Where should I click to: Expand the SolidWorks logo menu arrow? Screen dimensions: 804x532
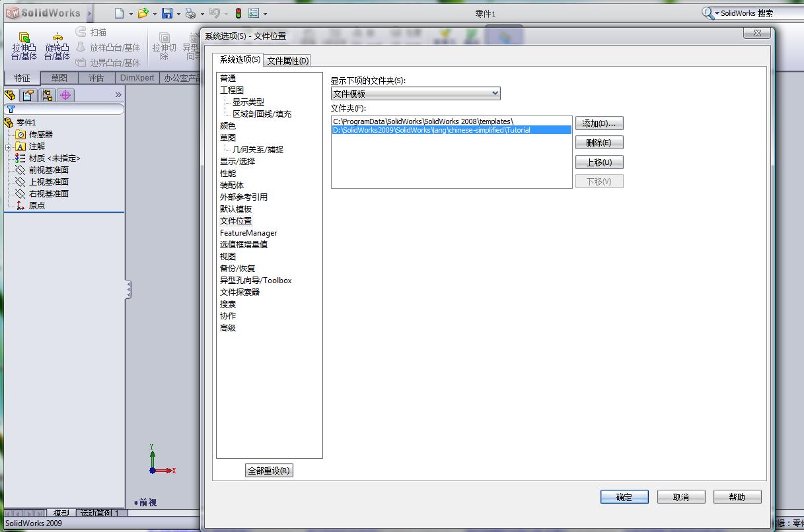coord(90,13)
